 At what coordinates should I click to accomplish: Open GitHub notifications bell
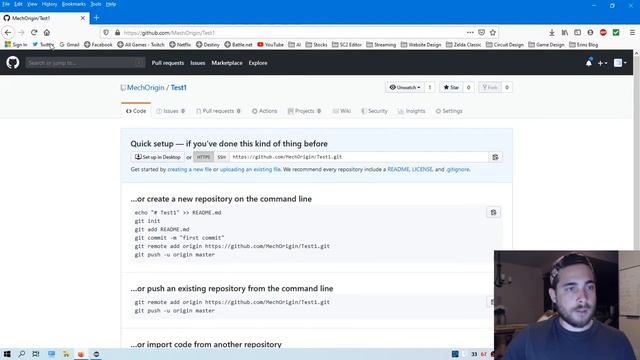tap(589, 63)
